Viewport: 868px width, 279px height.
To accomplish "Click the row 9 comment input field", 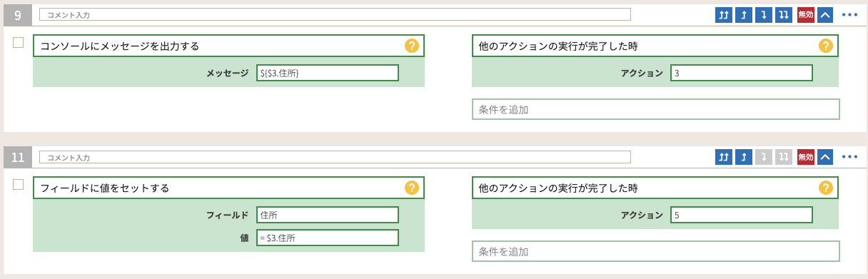I will coord(335,14).
